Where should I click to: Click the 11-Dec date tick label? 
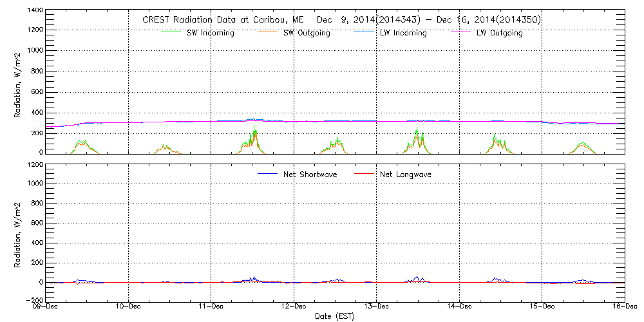[x=211, y=307]
